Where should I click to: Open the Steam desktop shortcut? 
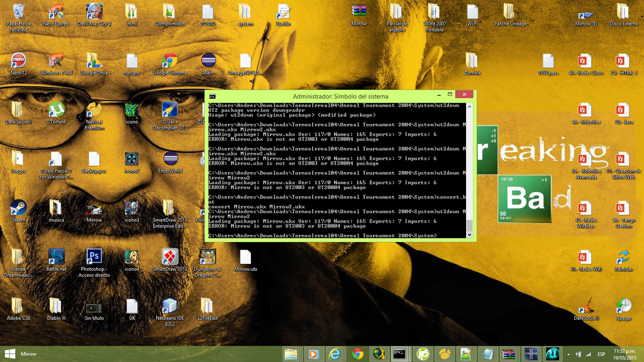coord(18,208)
